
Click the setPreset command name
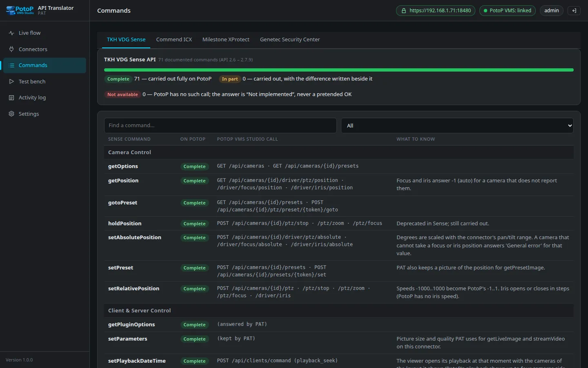click(x=120, y=268)
